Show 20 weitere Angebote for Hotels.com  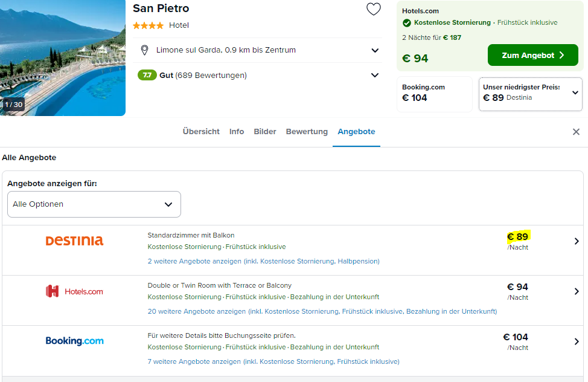[x=322, y=311]
